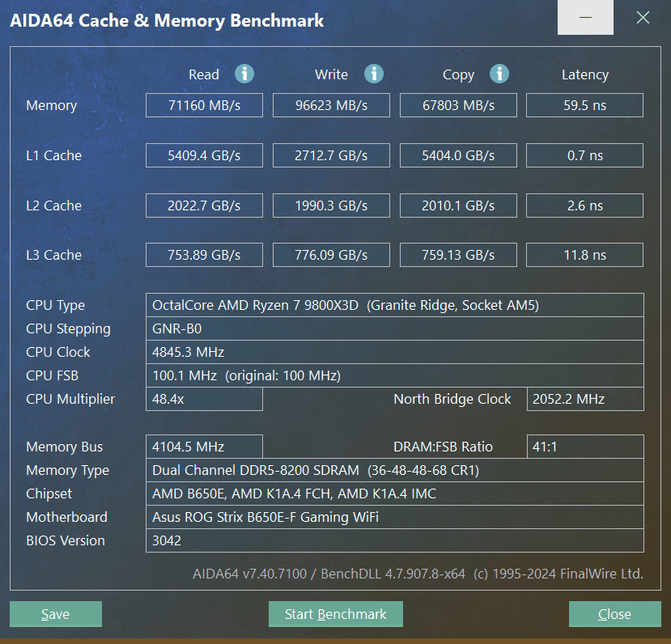Select the Memory latency 59.5 ns
671x644 pixels.
584,105
